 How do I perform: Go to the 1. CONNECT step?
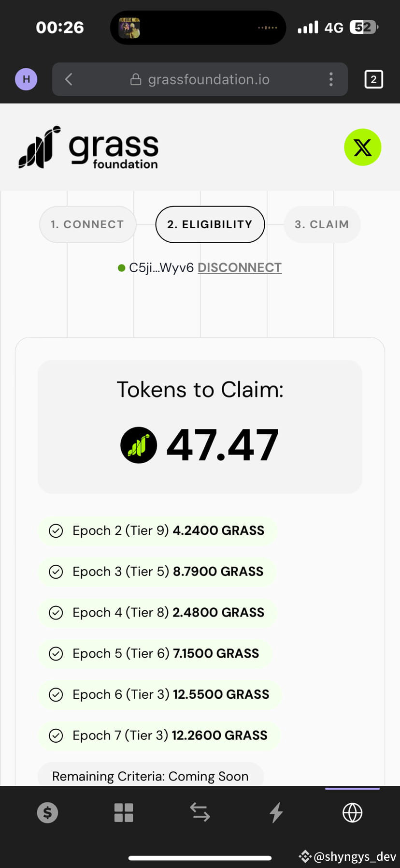(x=87, y=224)
